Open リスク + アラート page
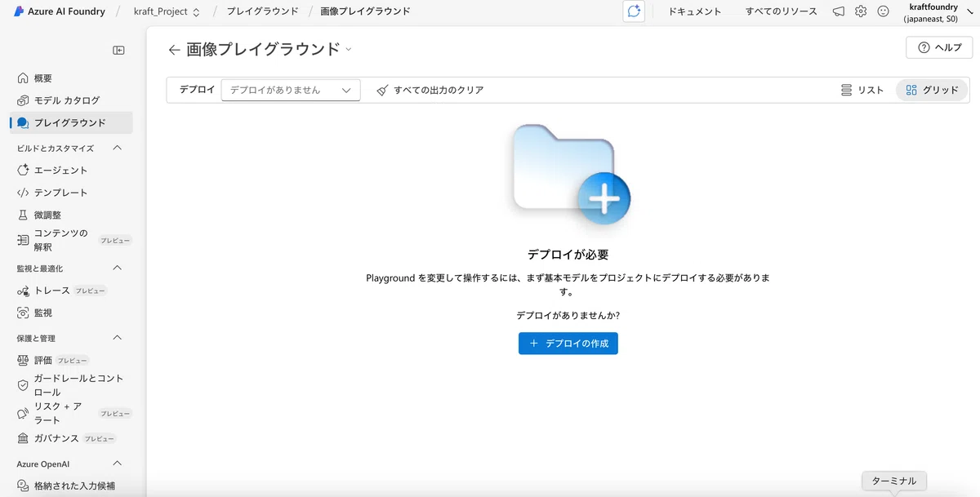Image resolution: width=980 pixels, height=497 pixels. tap(72, 413)
